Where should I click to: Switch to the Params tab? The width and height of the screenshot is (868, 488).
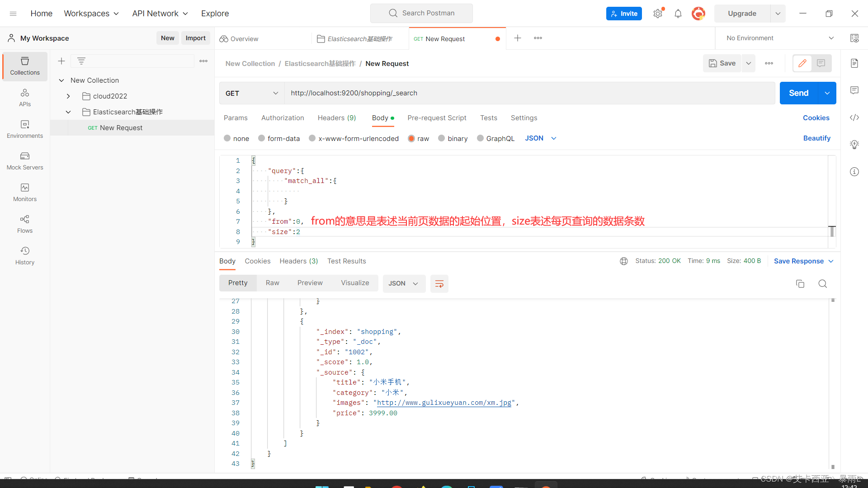pyautogui.click(x=236, y=118)
